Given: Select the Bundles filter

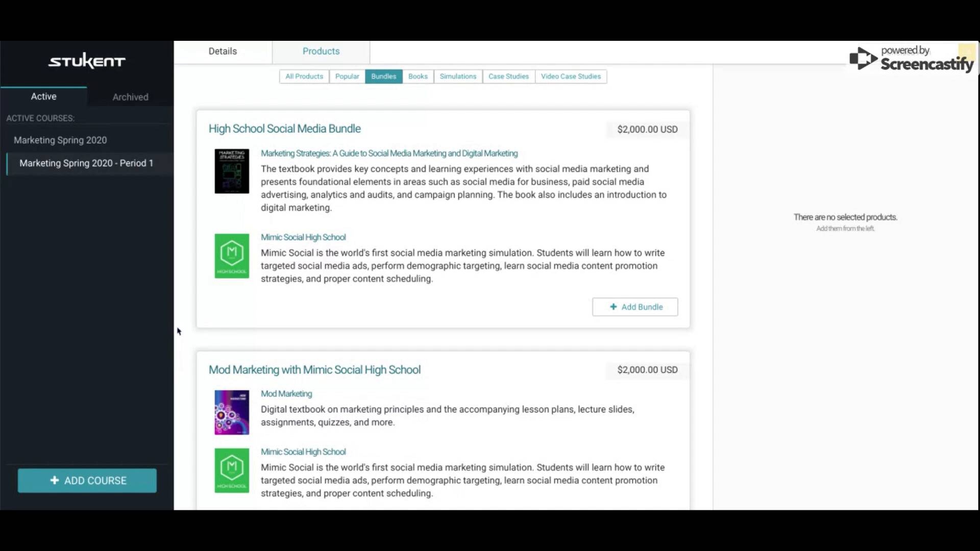Looking at the screenshot, I should point(383,76).
